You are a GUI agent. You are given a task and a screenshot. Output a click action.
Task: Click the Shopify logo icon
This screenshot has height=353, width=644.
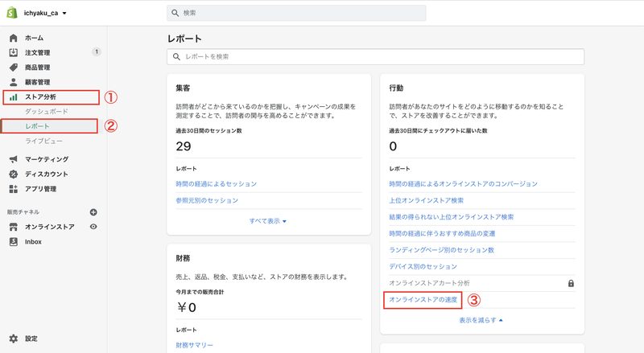12,13
